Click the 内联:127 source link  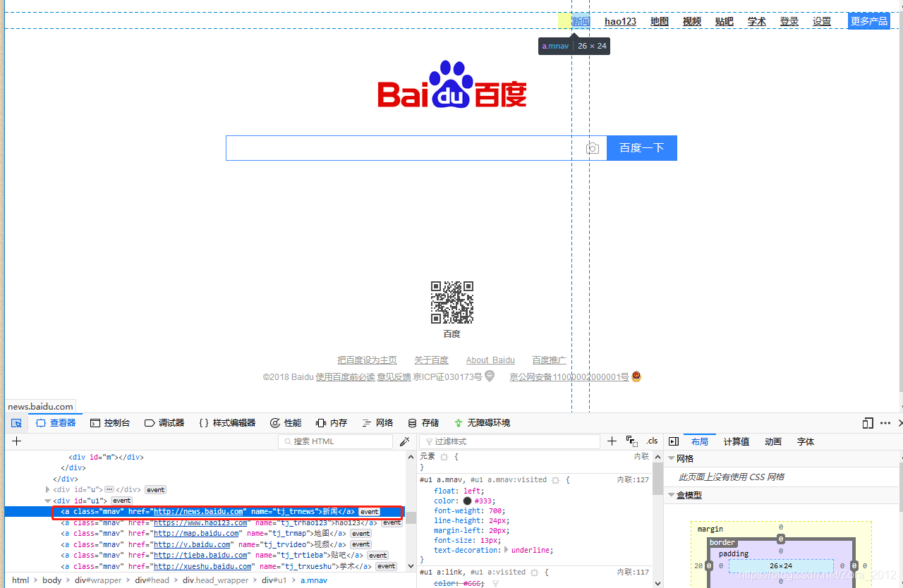pos(633,479)
